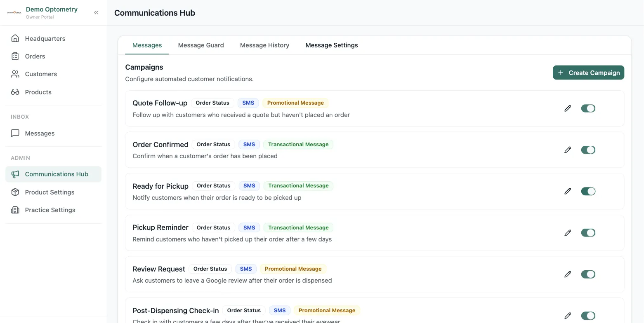The image size is (644, 323).
Task: Collapse the sidebar with the double-chevron icon
Action: pyautogui.click(x=96, y=12)
